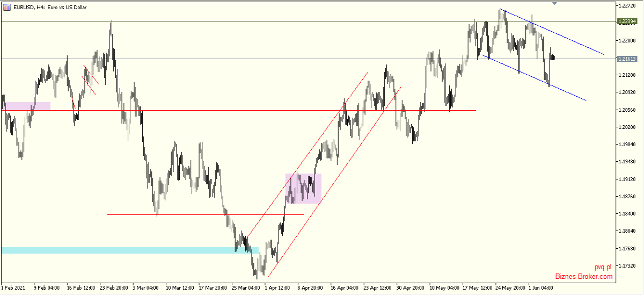Click the 1.19120 price axis label
644x295 pixels.
[627, 179]
